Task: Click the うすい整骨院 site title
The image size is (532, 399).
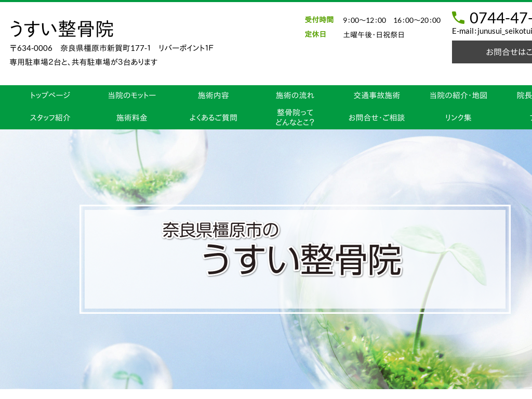Action: pos(61,29)
